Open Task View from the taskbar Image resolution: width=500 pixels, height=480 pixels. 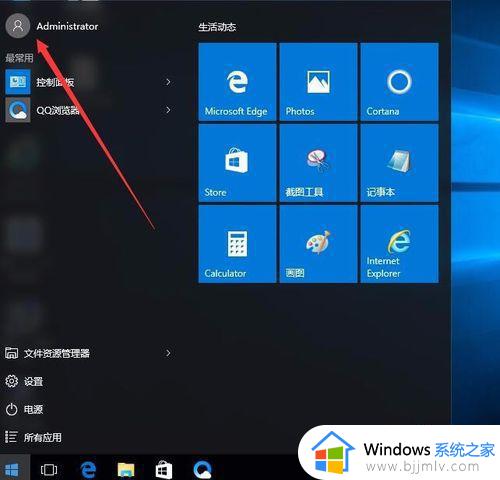[x=49, y=470]
